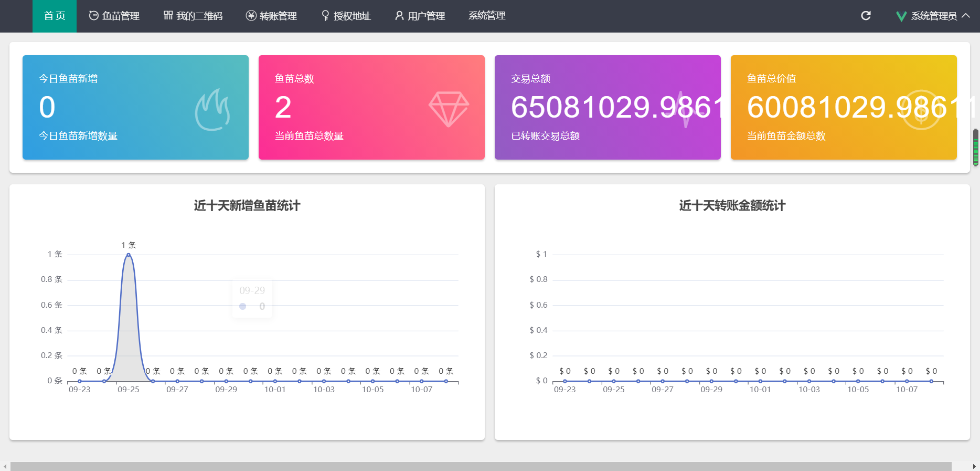980x471 pixels.
Task: Open the 系统管理 menu
Action: (487, 16)
